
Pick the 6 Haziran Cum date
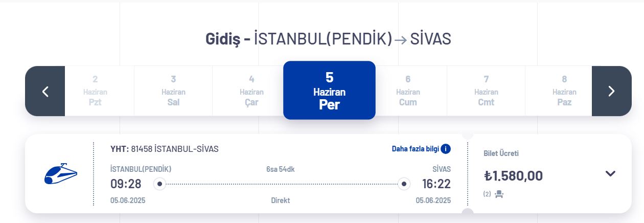[408, 91]
